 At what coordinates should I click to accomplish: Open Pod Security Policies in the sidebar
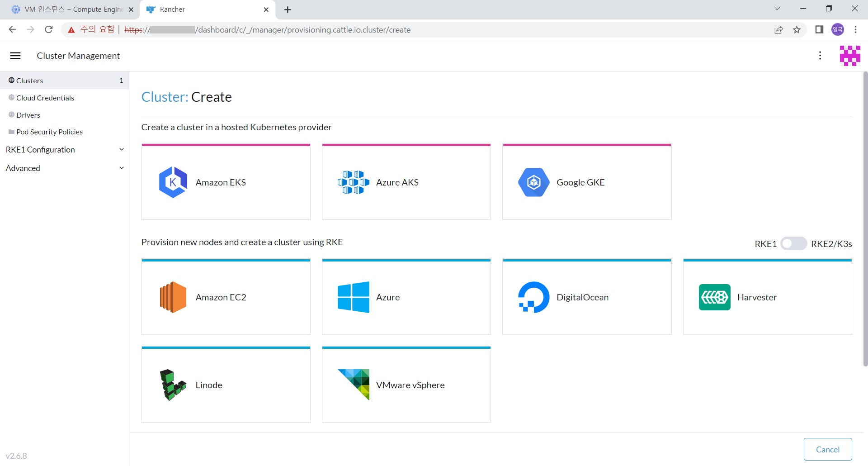[x=65, y=132]
